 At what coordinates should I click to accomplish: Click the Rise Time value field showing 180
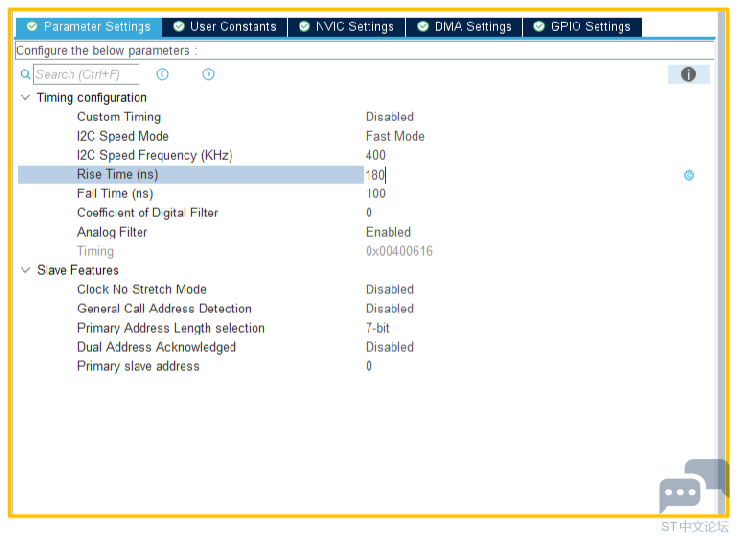(376, 175)
